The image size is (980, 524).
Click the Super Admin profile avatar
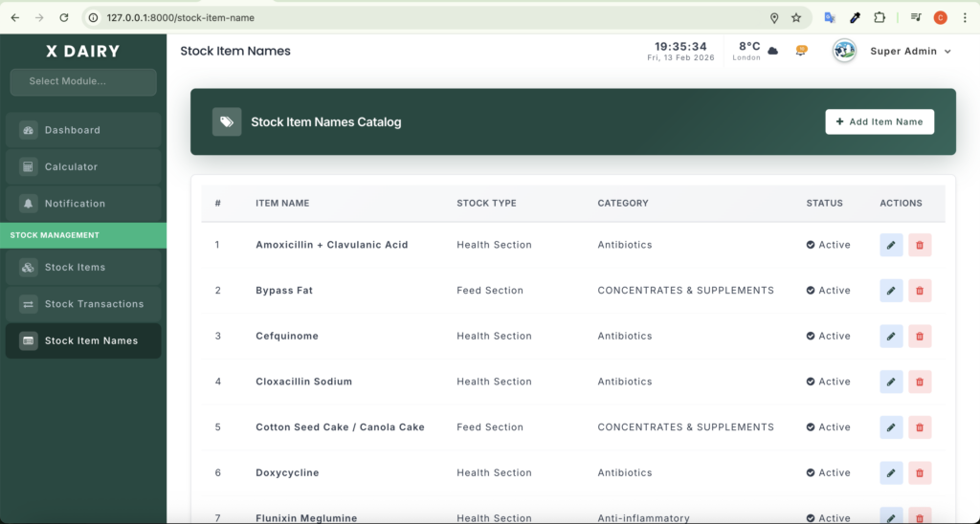coord(844,51)
